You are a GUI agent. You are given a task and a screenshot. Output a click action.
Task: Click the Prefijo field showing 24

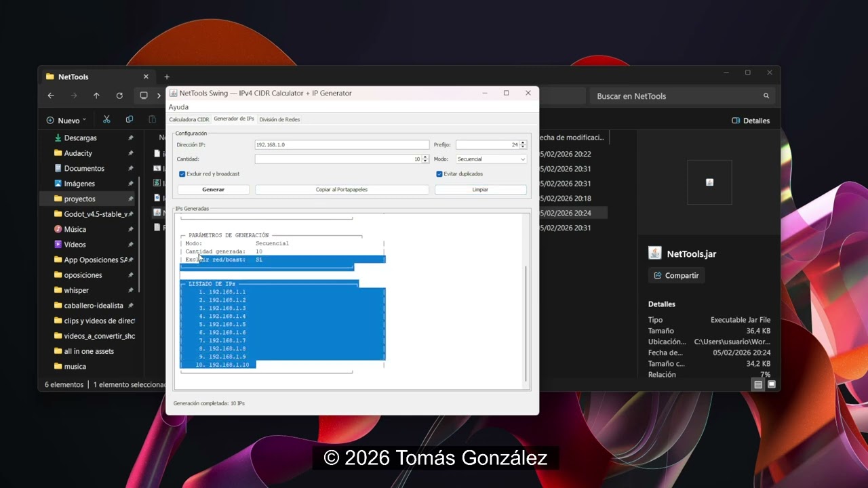coord(488,144)
